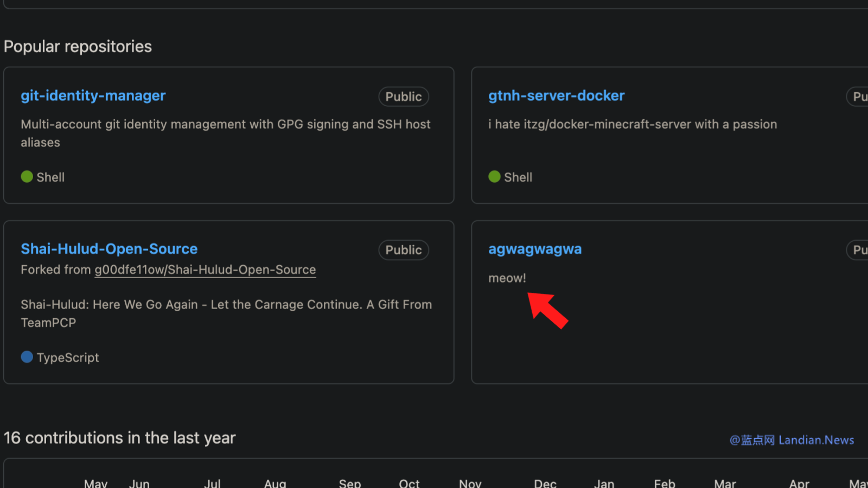Click the 'Multi-account git identity management' description
Image resolution: width=868 pixels, height=488 pixels.
coord(226,133)
